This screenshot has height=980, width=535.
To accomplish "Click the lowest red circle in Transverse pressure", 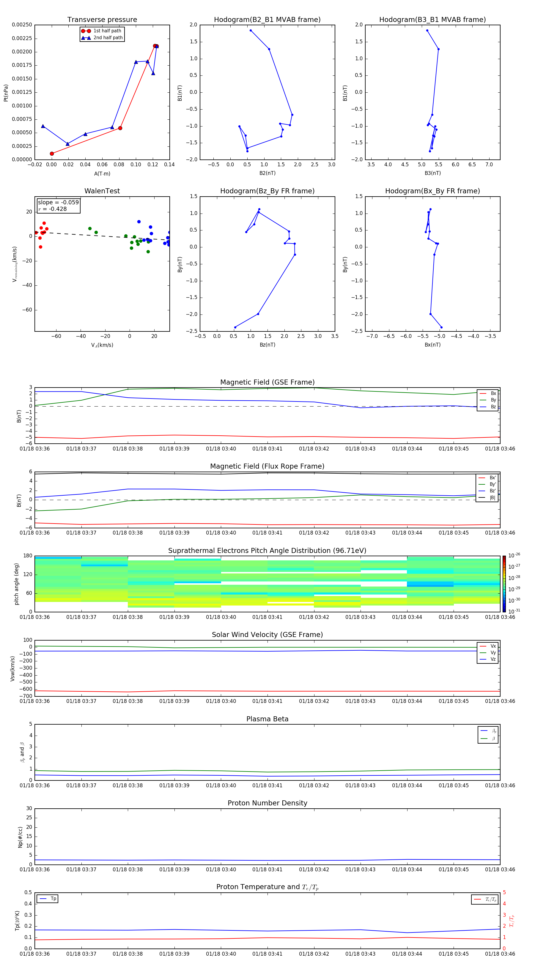I will point(52,154).
